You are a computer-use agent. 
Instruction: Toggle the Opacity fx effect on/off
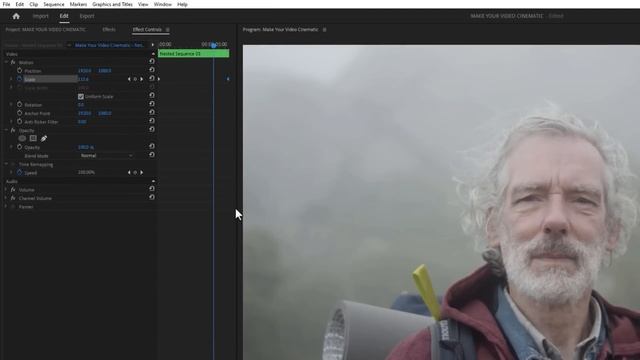(13, 131)
